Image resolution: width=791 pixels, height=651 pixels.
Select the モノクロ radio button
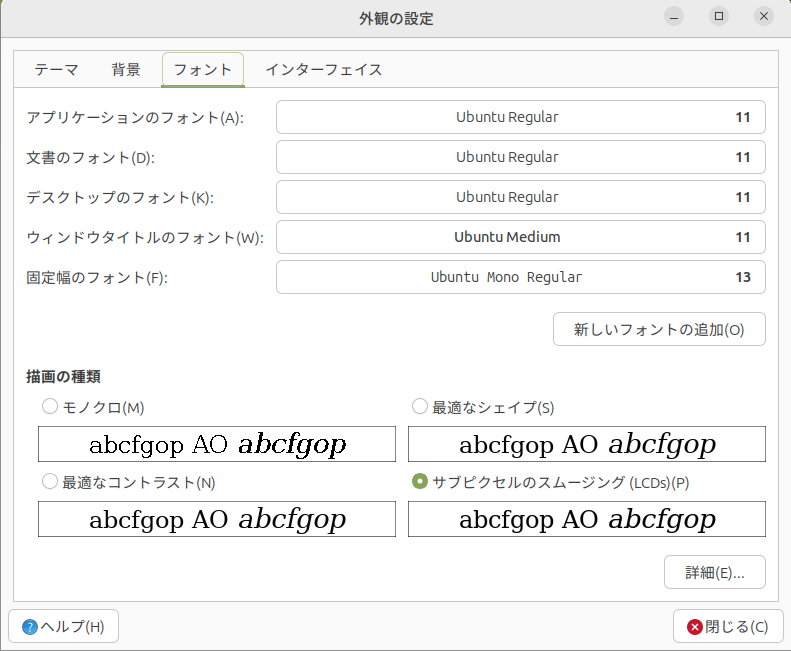50,406
